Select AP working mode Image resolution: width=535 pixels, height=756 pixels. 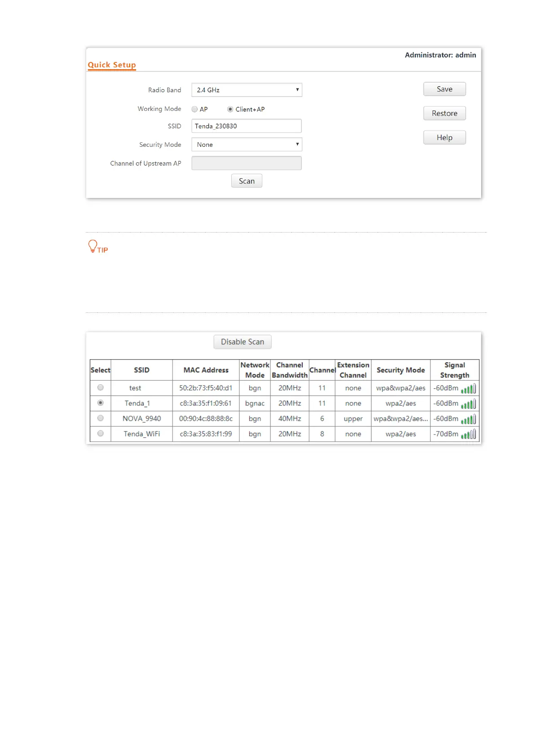click(x=195, y=109)
